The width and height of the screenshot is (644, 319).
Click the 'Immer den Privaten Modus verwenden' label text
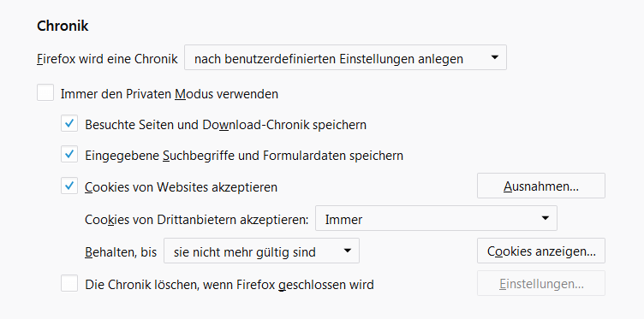click(170, 94)
